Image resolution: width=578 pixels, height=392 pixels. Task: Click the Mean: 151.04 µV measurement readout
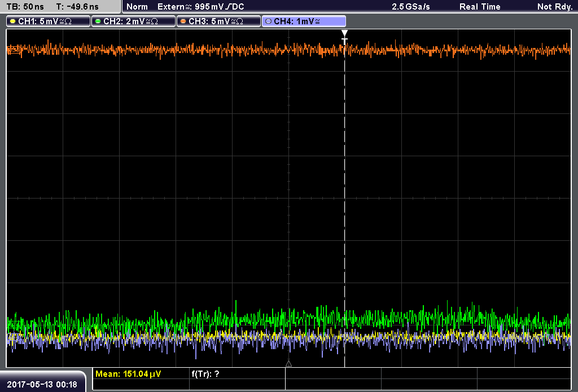128,374
